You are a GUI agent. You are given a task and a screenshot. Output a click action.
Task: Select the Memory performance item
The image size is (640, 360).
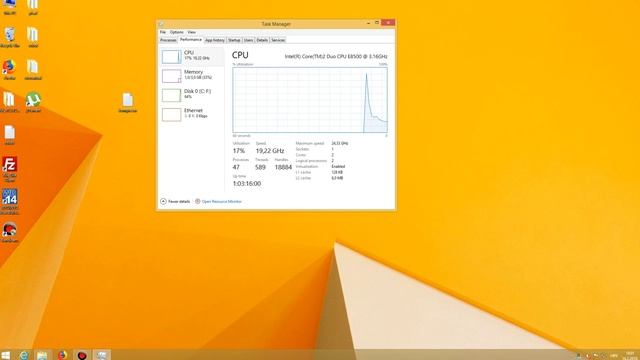191,76
